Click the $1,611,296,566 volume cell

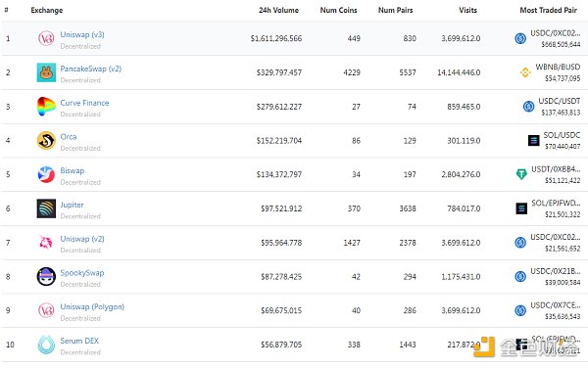pyautogui.click(x=276, y=38)
